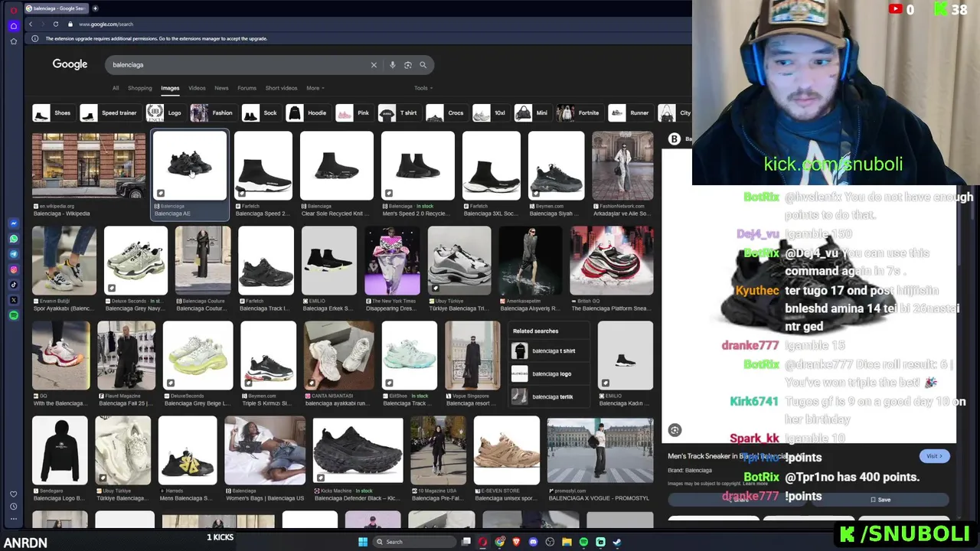Image resolution: width=980 pixels, height=551 pixels.
Task: Open Messenger in Opera sidebar
Action: pos(14,223)
